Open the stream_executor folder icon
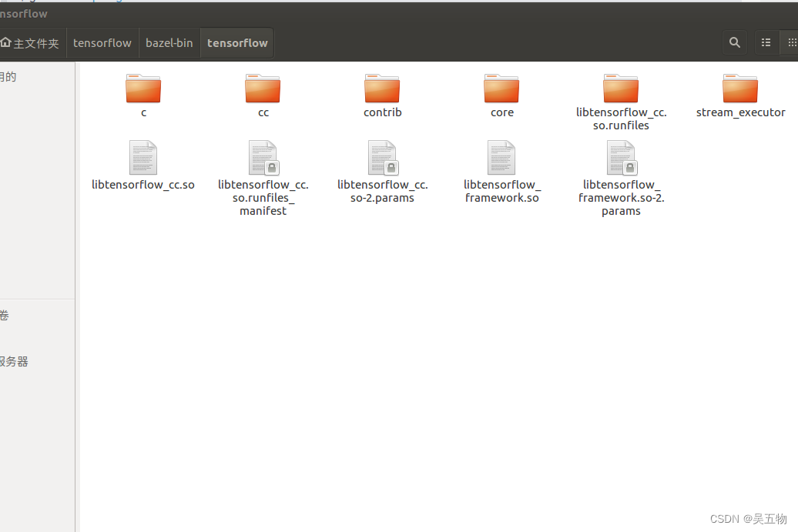Screen dimensions: 798x532 740,89
